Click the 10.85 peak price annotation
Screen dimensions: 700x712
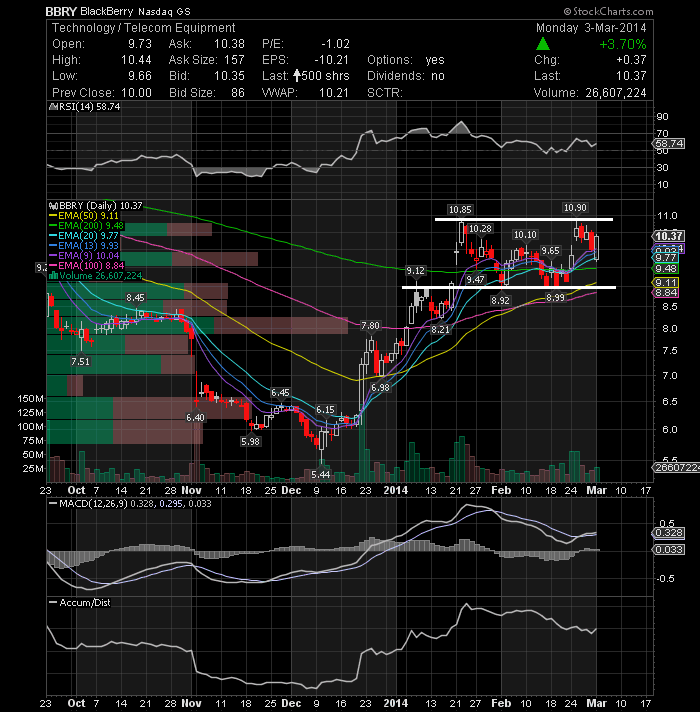[x=460, y=210]
